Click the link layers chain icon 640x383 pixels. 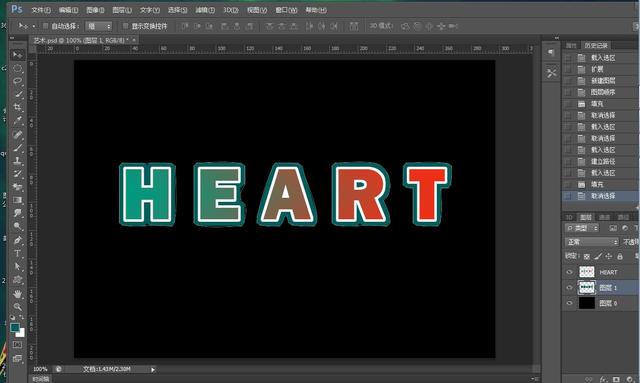click(x=588, y=379)
